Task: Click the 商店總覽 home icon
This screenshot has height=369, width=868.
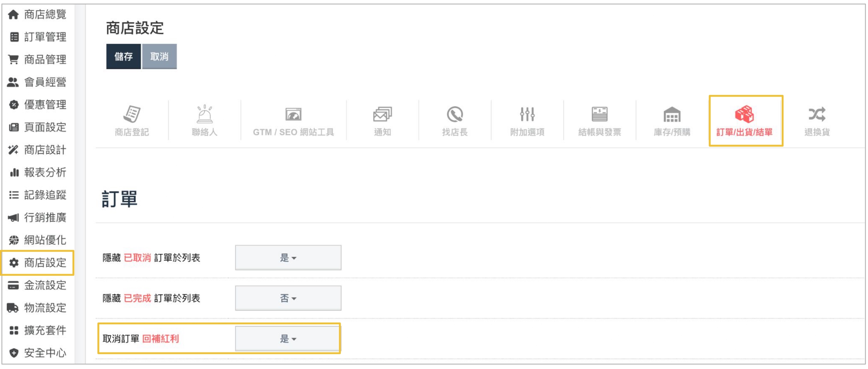Action: (13, 15)
